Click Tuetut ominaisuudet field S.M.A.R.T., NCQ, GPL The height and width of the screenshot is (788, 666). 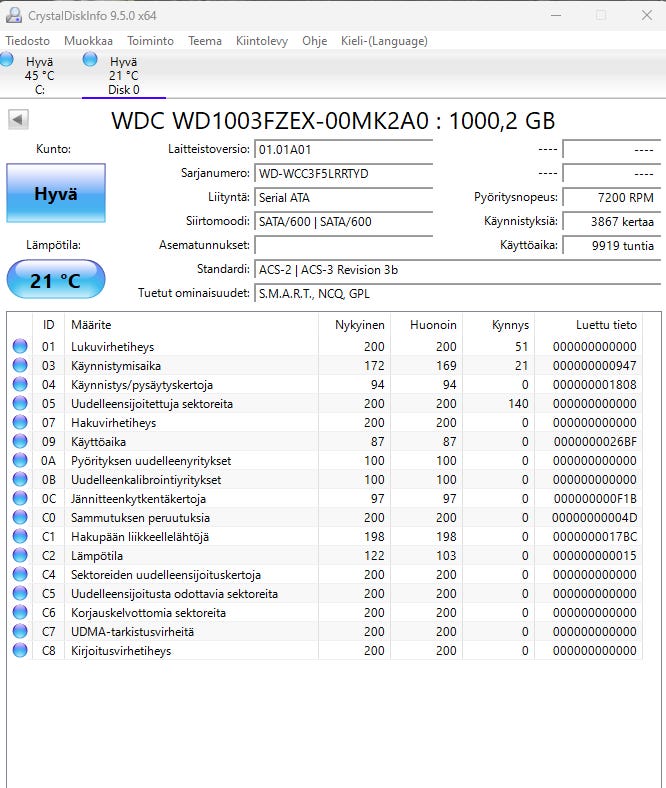click(457, 294)
